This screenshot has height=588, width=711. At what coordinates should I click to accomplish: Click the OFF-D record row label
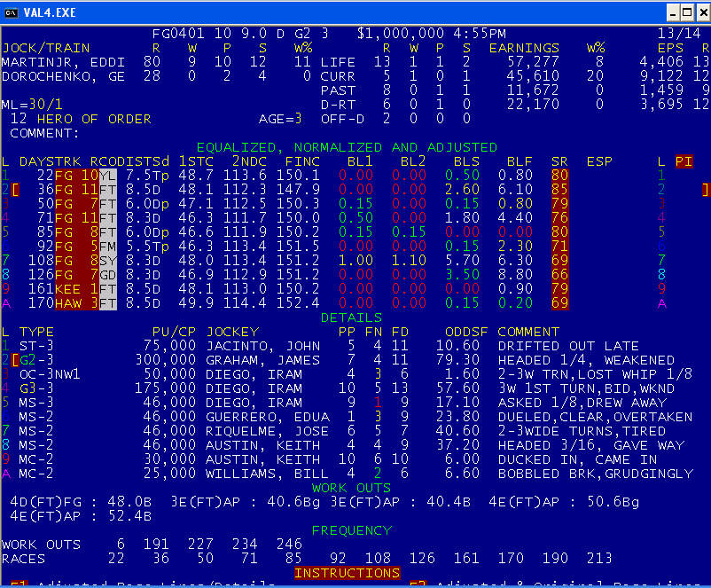(342, 119)
